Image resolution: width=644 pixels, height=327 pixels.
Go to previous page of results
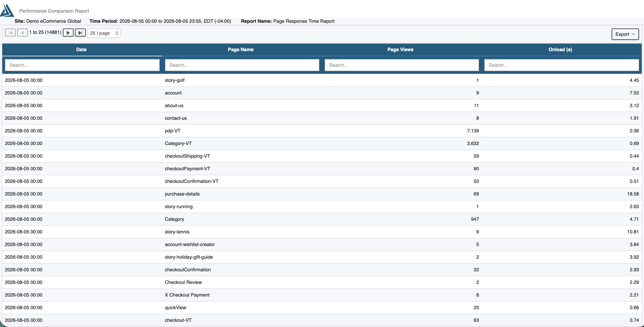click(22, 32)
